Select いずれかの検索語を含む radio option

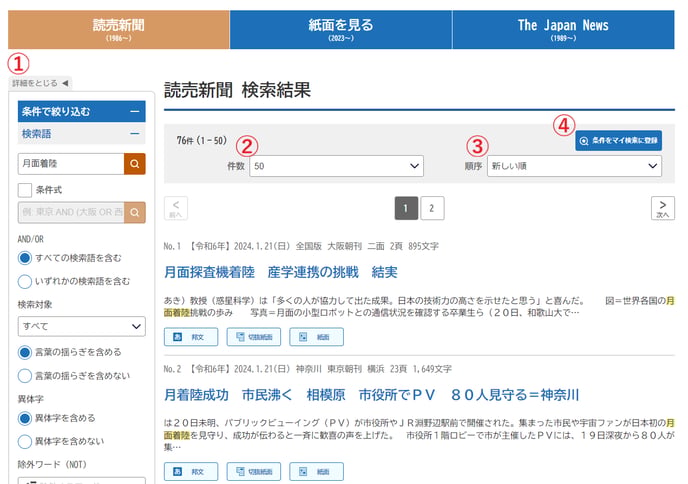pyautogui.click(x=25, y=281)
